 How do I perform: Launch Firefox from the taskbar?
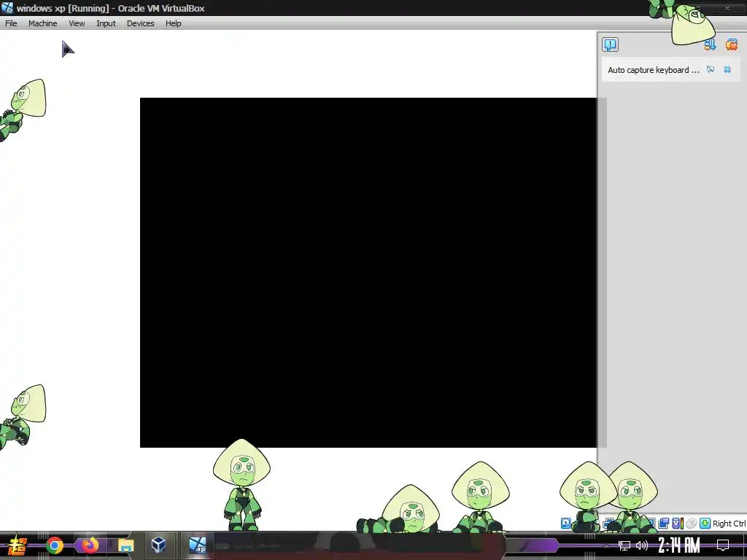click(90, 545)
